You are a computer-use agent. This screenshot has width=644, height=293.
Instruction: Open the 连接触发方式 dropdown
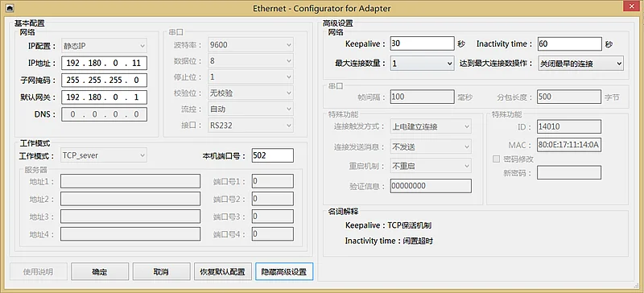click(x=431, y=126)
